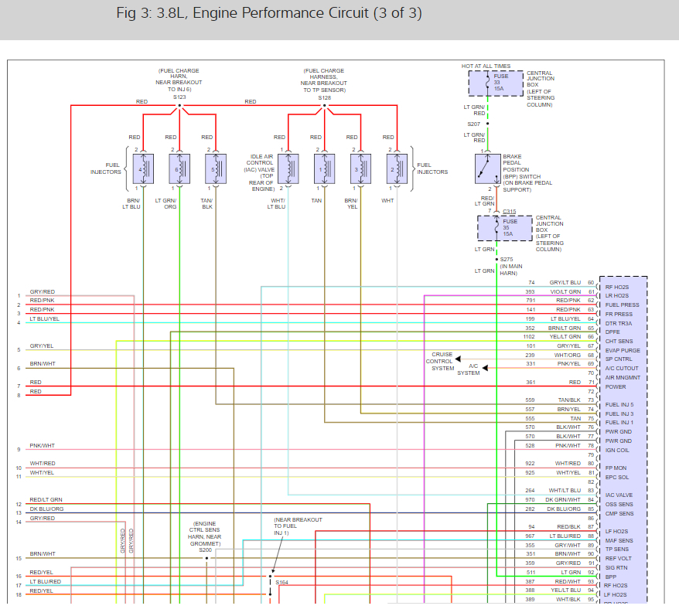Select the Fuse 33 15A box
Viewport: 679px width, 616px height.
pos(496,83)
